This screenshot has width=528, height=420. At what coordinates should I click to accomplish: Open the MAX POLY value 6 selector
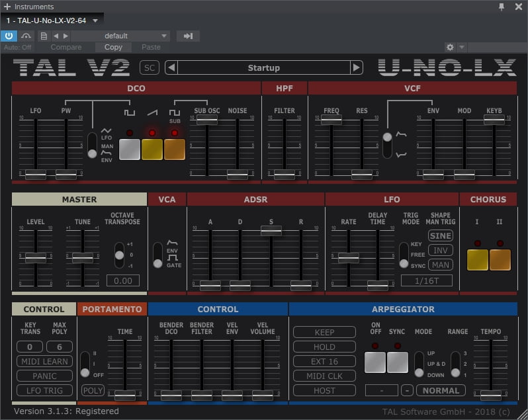60,347
